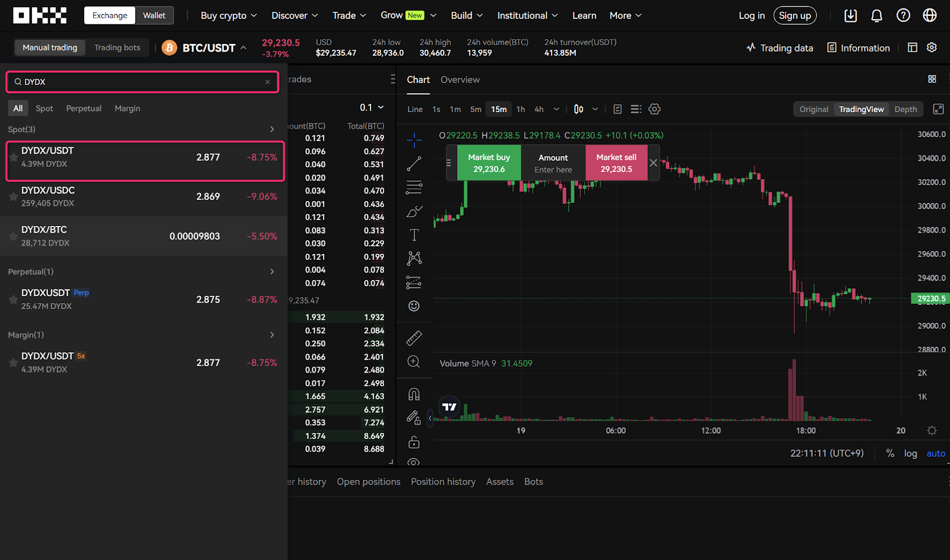Viewport: 950px width, 560px height.
Task: Open the help question mark icon
Action: 903,15
